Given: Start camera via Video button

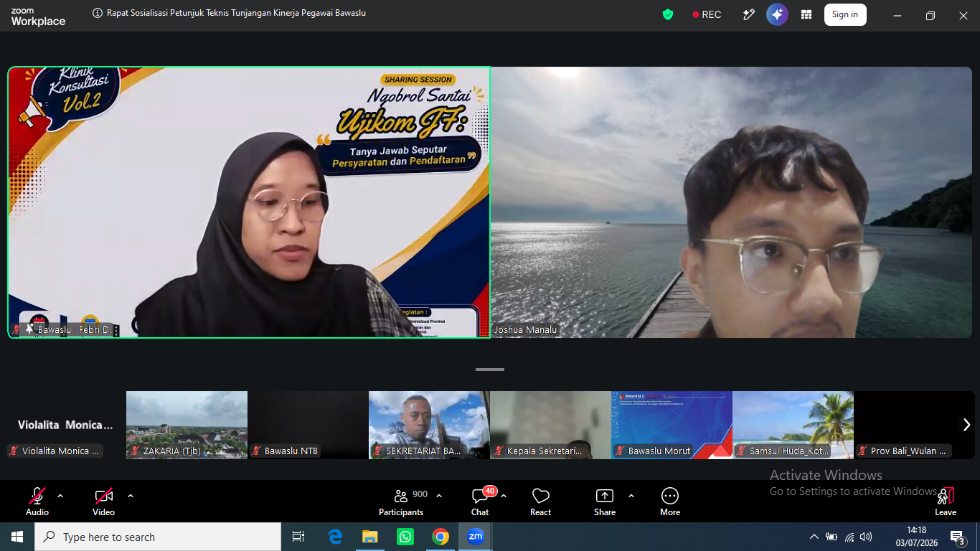Looking at the screenshot, I should [103, 501].
